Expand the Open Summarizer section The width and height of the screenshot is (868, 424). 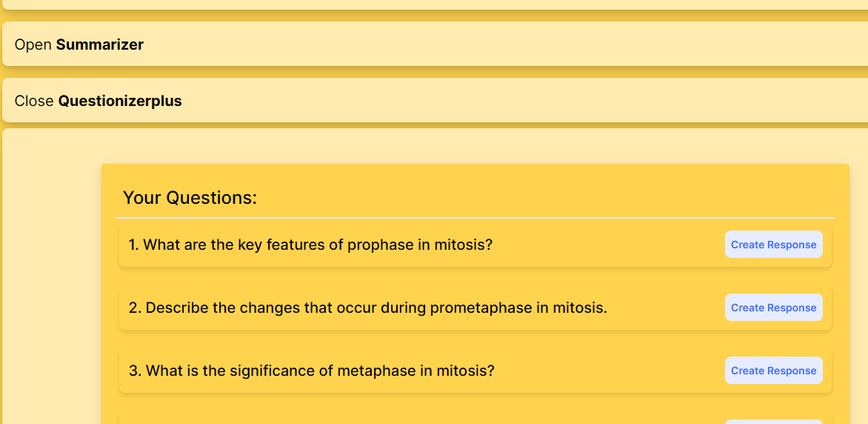coord(434,44)
